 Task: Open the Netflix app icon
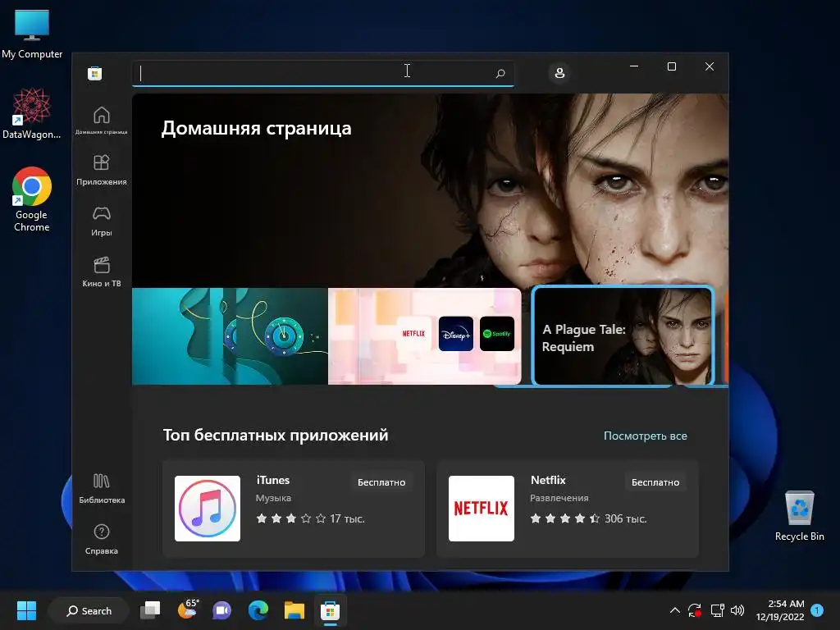click(x=481, y=509)
